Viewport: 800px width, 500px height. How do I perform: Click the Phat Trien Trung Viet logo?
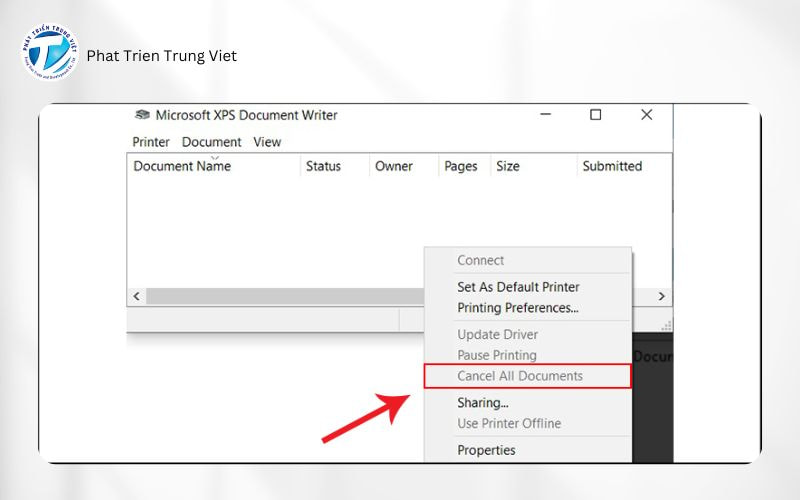click(49, 55)
